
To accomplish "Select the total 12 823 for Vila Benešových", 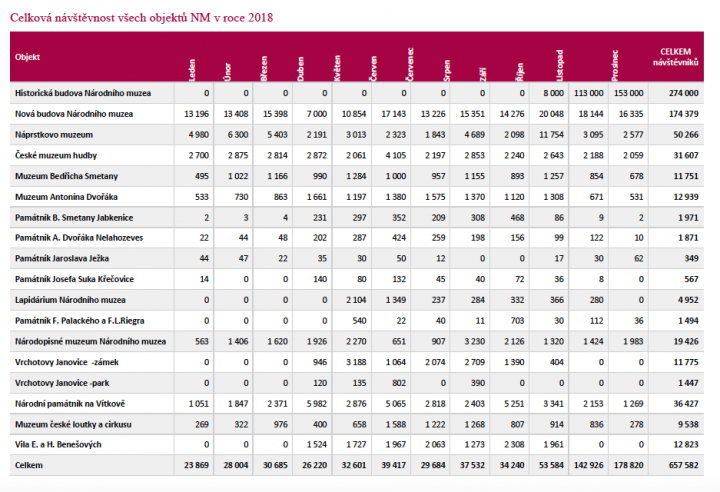I will (x=686, y=444).
